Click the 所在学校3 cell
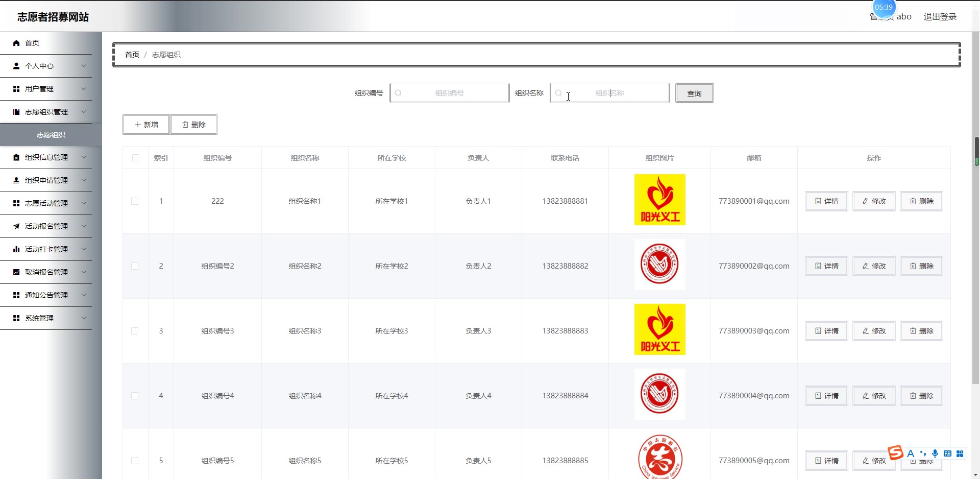Screen dimensions: 980x479 pyautogui.click(x=391, y=331)
